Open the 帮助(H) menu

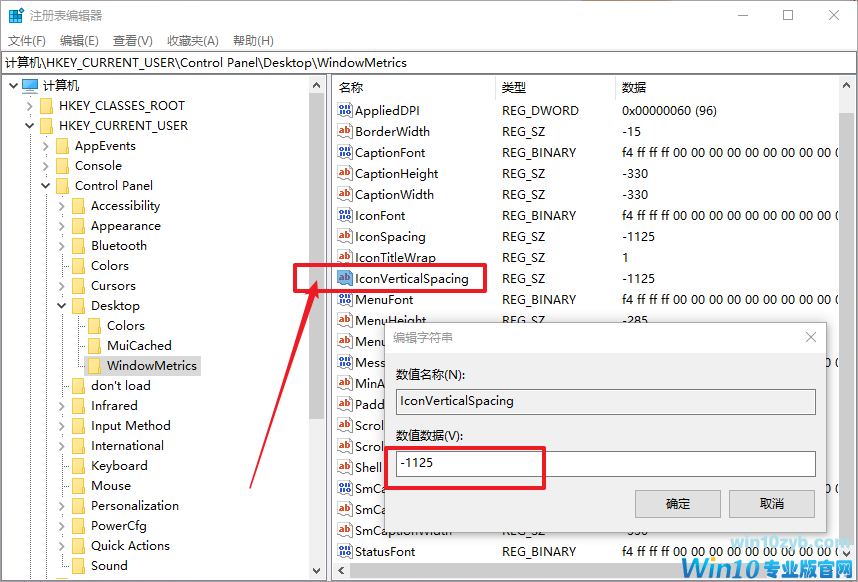pyautogui.click(x=253, y=40)
